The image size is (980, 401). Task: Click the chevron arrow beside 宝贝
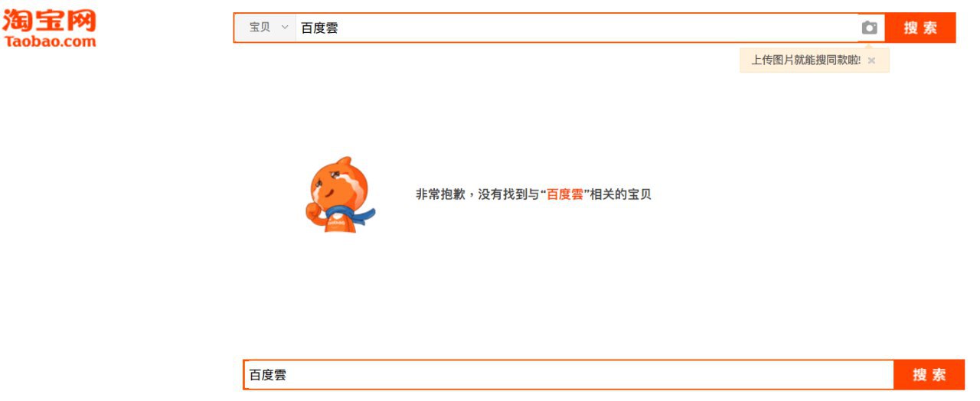pyautogui.click(x=285, y=28)
